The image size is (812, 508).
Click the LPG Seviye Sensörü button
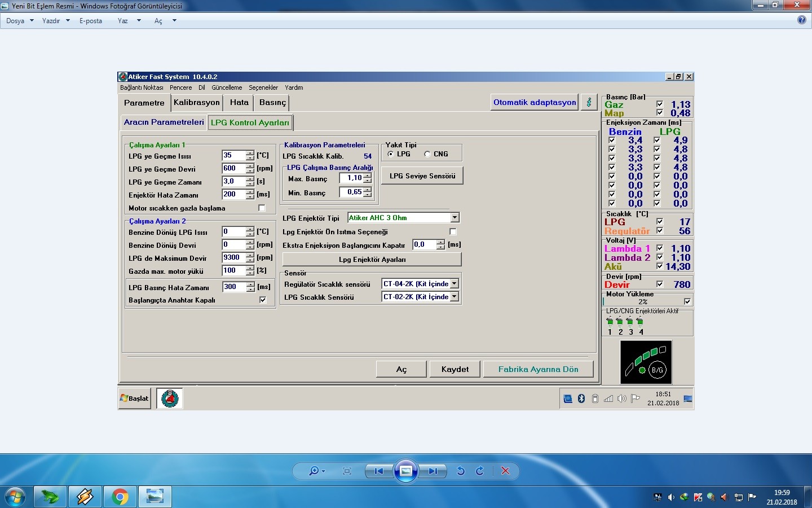pos(422,176)
